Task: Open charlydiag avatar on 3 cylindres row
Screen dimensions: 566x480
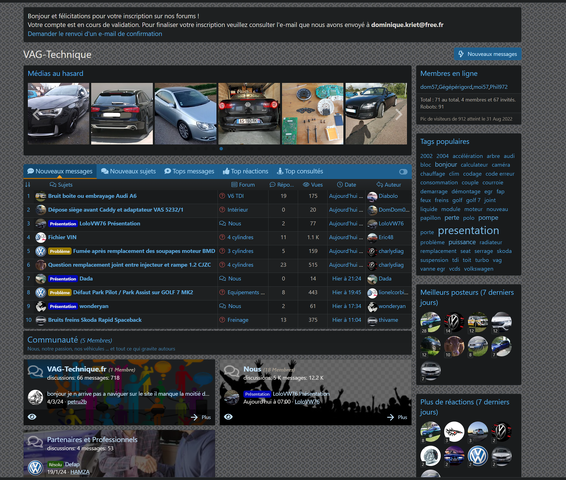Action: (x=372, y=251)
